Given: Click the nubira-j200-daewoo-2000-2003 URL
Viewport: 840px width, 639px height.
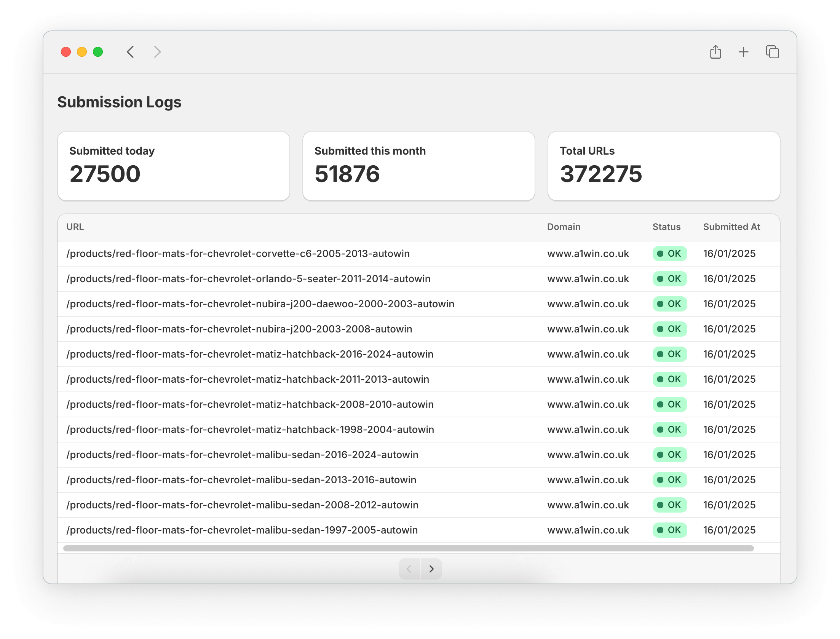Looking at the screenshot, I should 260,304.
